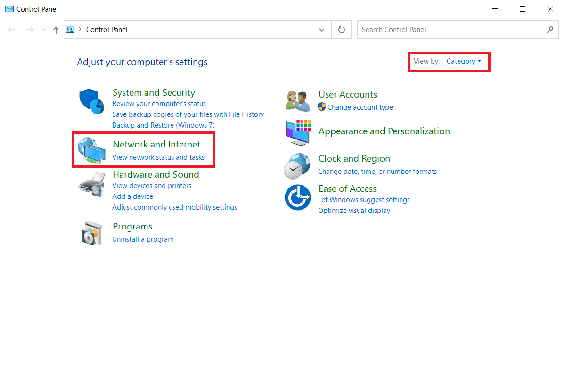
Task: Open the Network and Internet globe icon
Action: (x=91, y=150)
